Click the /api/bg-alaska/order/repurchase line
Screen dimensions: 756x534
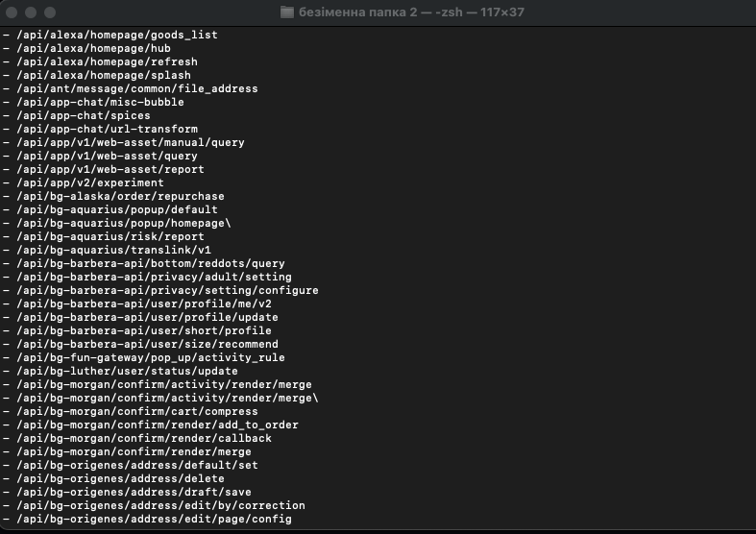click(113, 197)
